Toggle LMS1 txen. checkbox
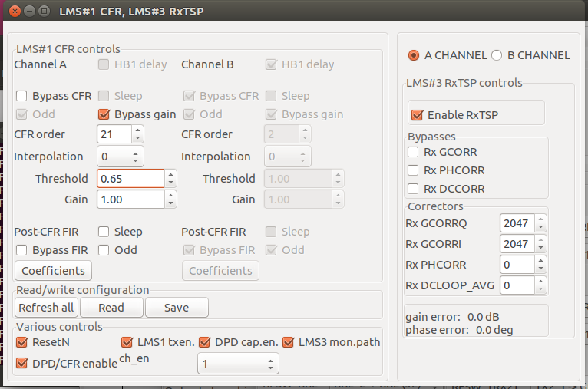 click(x=127, y=342)
